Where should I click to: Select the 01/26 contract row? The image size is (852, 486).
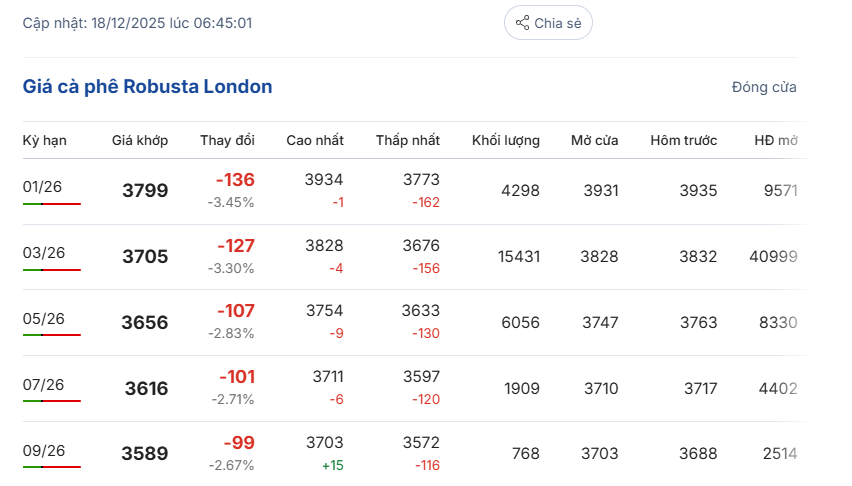pyautogui.click(x=44, y=186)
